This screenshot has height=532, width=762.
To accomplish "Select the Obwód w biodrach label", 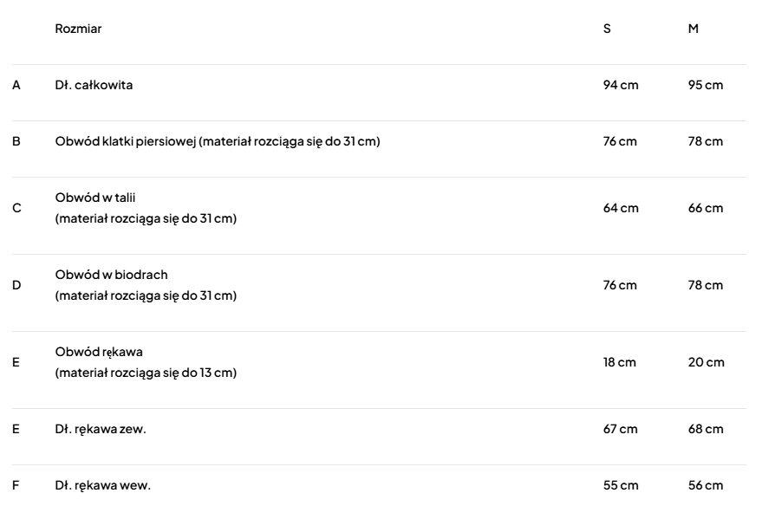I will (111, 275).
